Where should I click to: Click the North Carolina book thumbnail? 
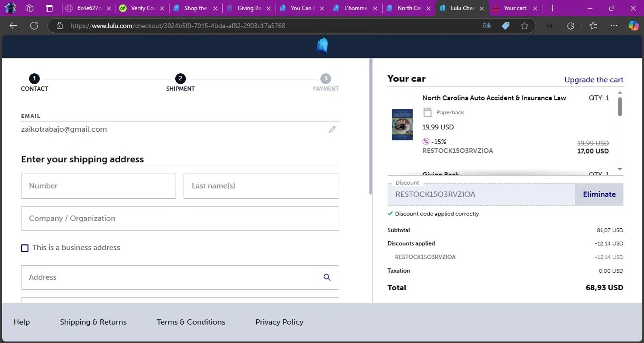click(402, 124)
